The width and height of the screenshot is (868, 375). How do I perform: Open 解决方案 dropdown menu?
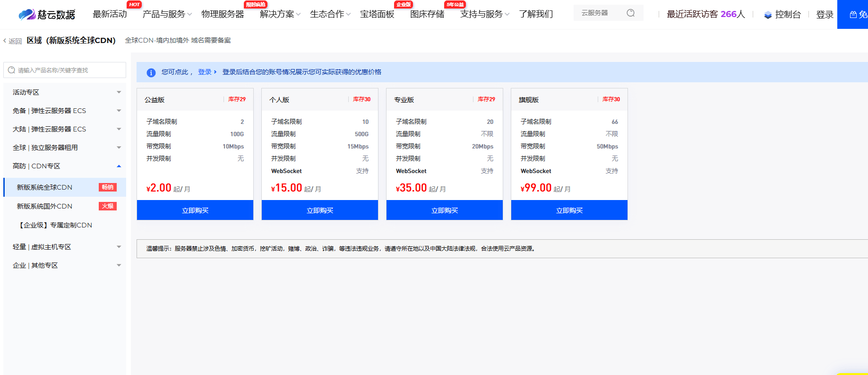[280, 14]
